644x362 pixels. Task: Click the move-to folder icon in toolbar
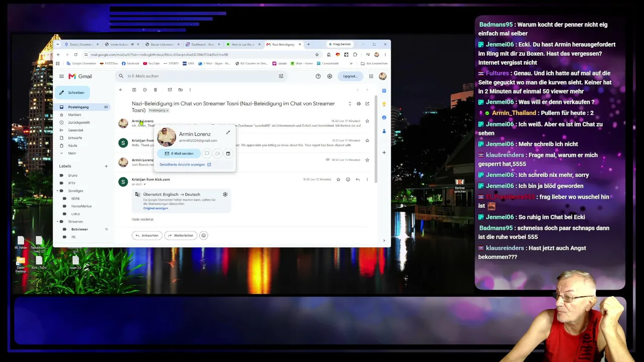[x=180, y=90]
